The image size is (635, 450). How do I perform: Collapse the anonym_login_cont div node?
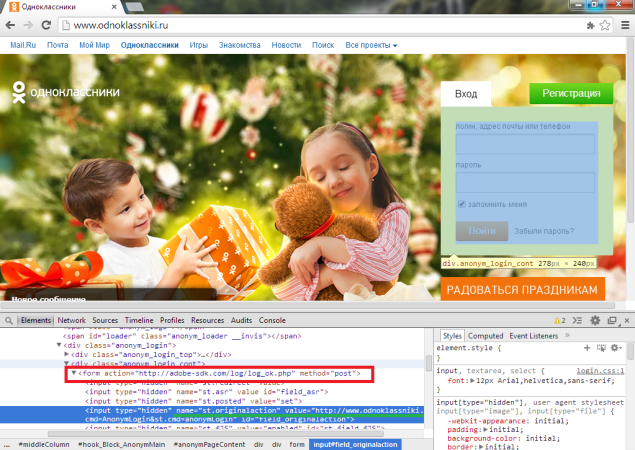coord(66,363)
